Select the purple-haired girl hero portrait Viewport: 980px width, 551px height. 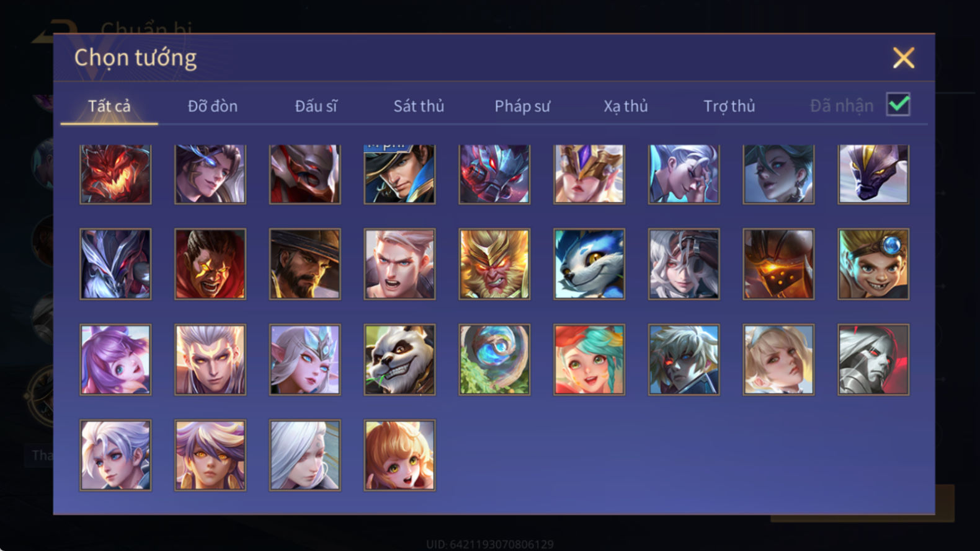[115, 359]
